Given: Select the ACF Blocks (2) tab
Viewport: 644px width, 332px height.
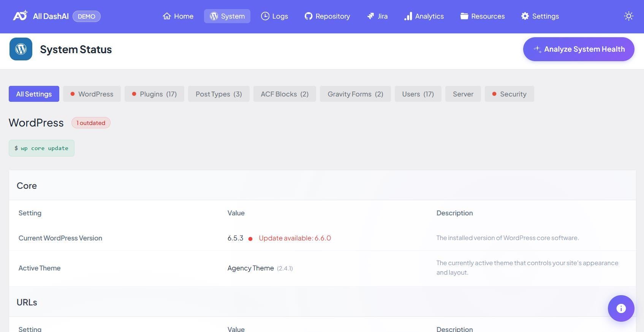Looking at the screenshot, I should [285, 94].
